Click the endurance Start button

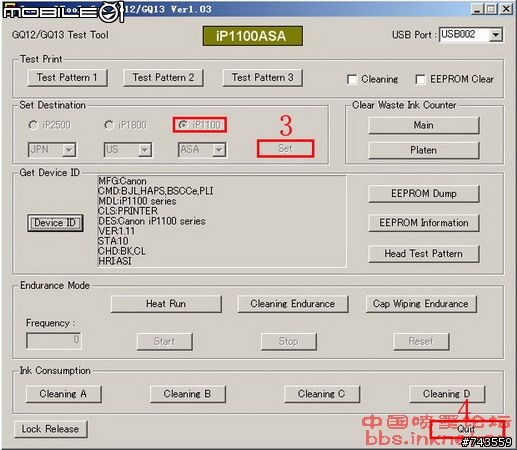click(164, 341)
